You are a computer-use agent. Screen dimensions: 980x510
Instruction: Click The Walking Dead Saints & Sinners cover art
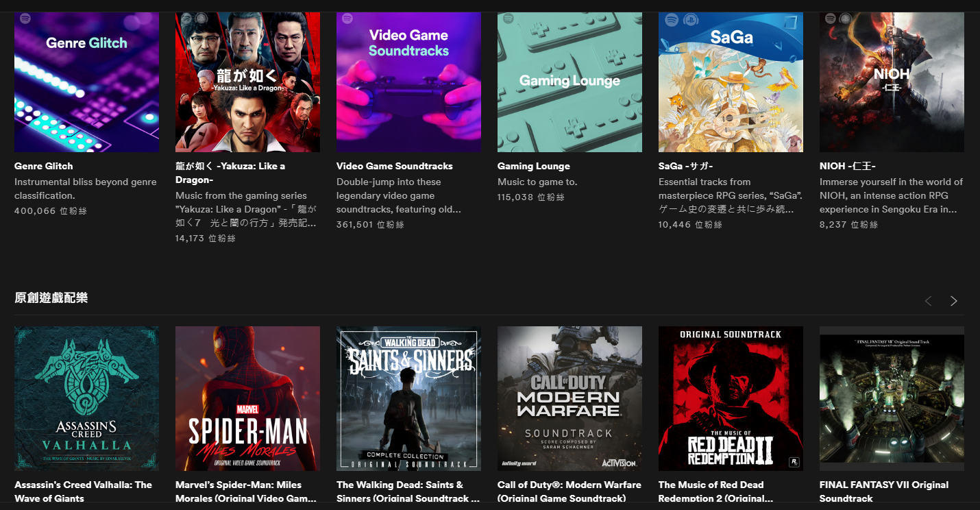(408, 398)
